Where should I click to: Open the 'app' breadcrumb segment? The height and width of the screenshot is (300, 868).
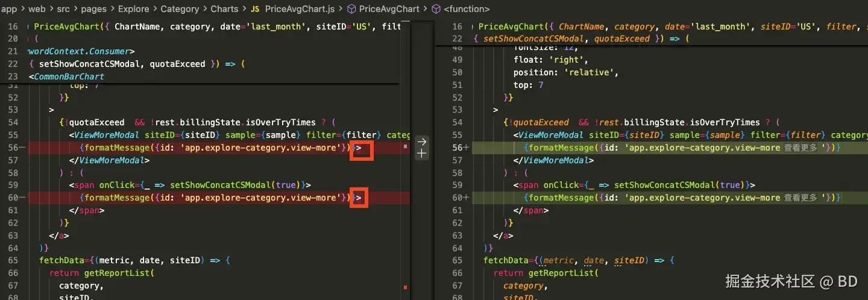8,9
